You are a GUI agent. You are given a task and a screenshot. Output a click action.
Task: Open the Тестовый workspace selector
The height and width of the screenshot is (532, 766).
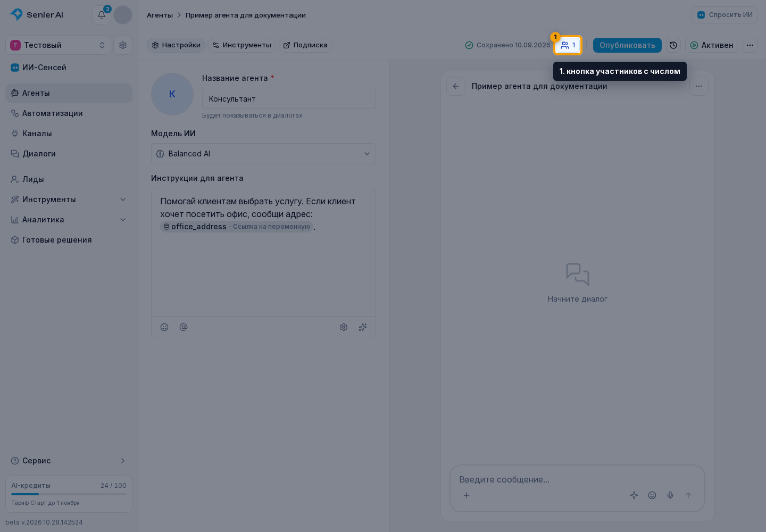point(58,45)
